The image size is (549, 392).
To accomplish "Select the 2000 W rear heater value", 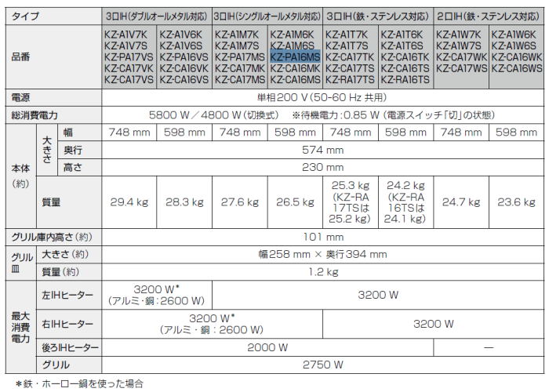I will tap(267, 347).
